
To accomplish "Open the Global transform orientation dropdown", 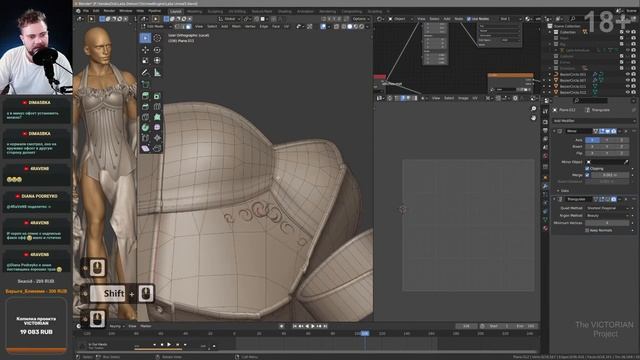I will [x=229, y=19].
